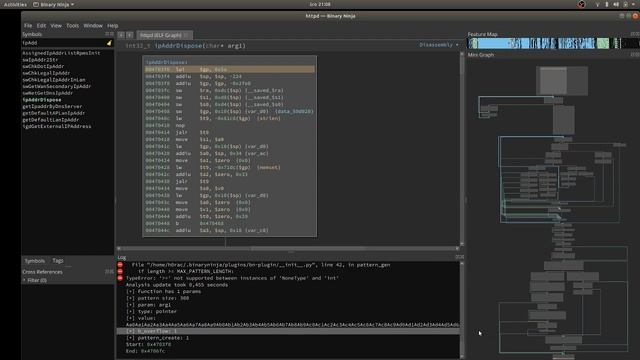
Task: Select the swChkLegalIpAddrInLan symbol
Action: (54, 80)
